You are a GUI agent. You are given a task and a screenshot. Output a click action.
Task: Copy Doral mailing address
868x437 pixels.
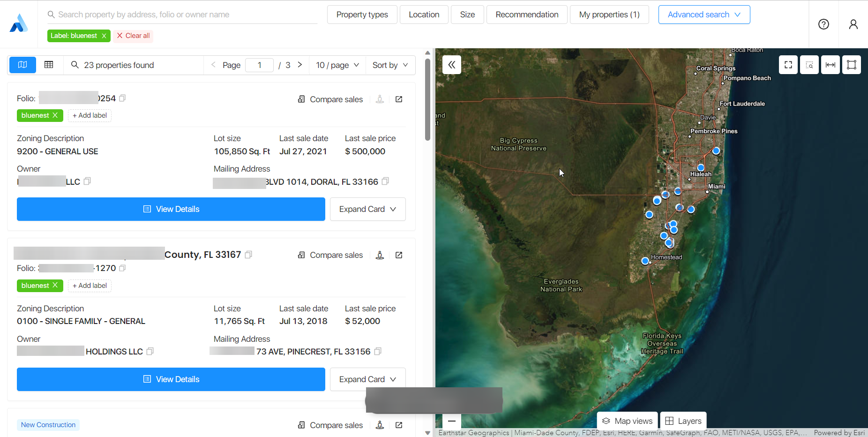(385, 181)
